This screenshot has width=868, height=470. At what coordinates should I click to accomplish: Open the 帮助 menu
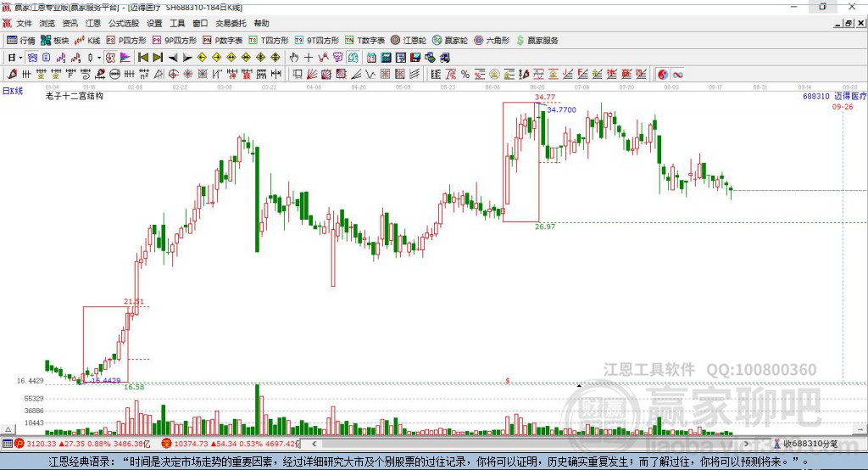point(261,23)
